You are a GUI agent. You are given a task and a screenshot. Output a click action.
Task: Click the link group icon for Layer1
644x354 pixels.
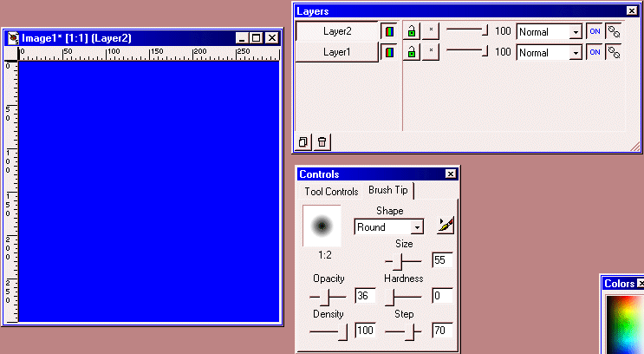pos(614,52)
